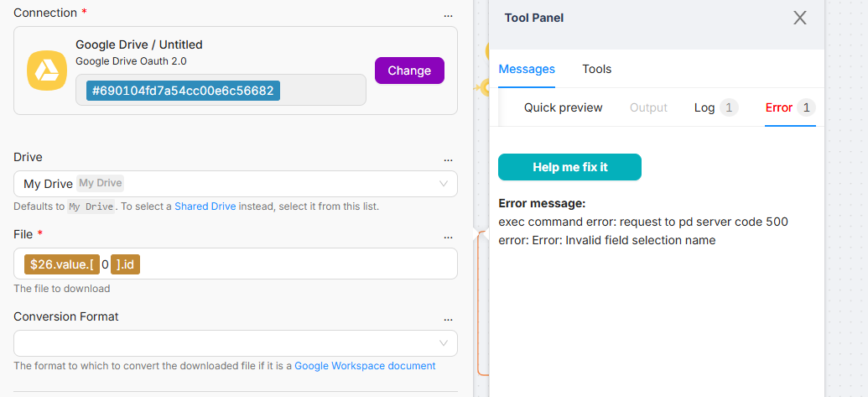Follow the Shared Drive link
The width and height of the screenshot is (868, 397).
(x=205, y=206)
